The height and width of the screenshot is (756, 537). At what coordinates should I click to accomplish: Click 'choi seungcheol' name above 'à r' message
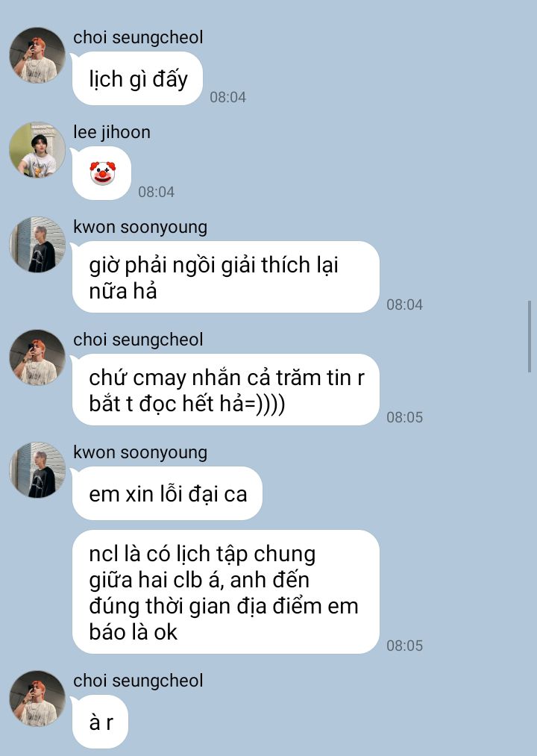pyautogui.click(x=138, y=681)
